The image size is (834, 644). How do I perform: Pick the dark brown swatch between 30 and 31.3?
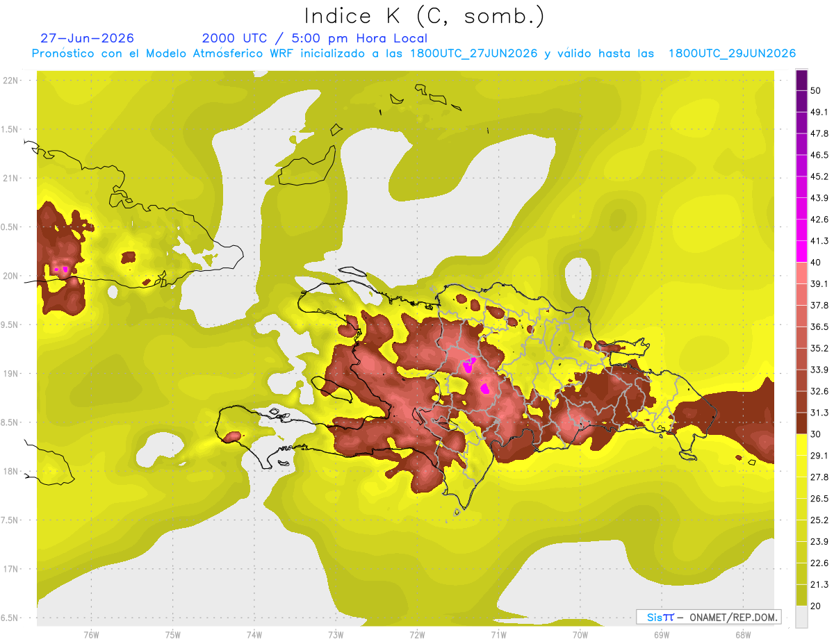(x=801, y=423)
